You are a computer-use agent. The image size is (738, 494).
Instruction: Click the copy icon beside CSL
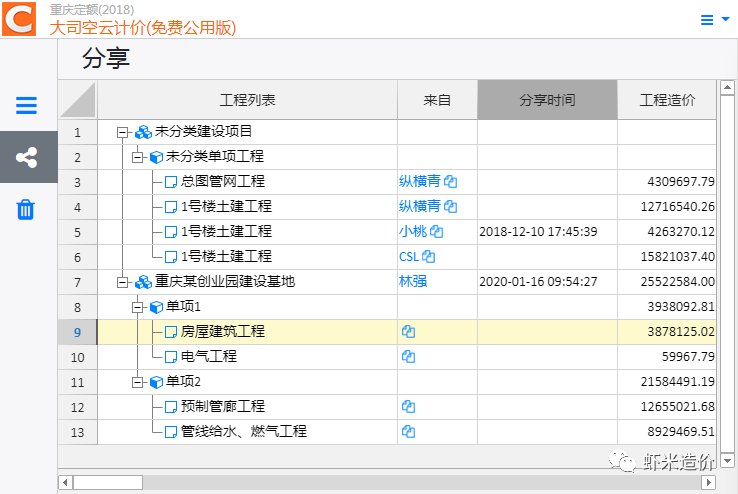tap(428, 256)
